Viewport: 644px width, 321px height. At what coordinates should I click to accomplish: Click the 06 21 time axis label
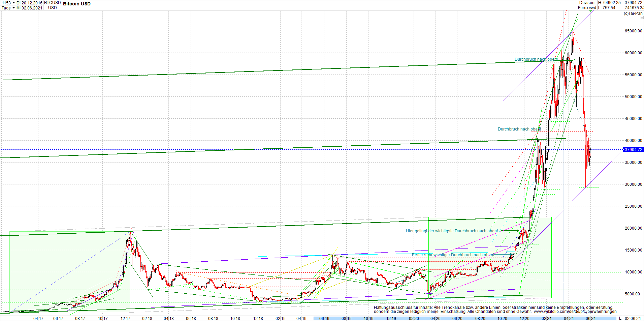590,318
